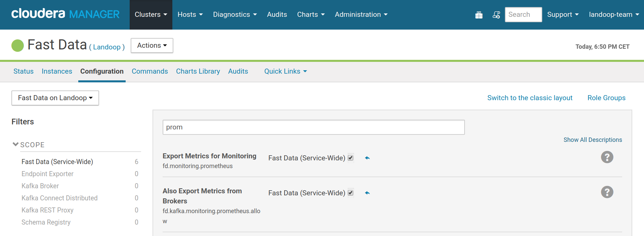This screenshot has width=644, height=236.
Task: Click the green Fast Data health status circle
Action: pos(17,45)
